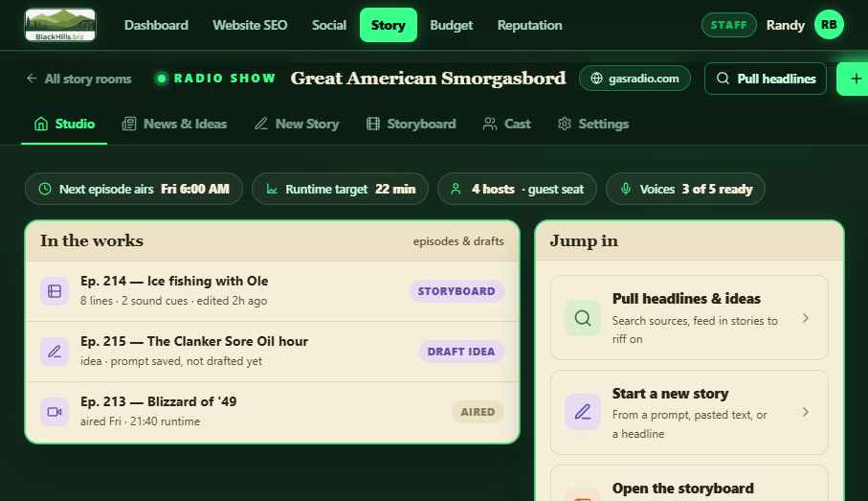The height and width of the screenshot is (501, 868).
Task: Switch to the Storyboard tab
Action: pyautogui.click(x=412, y=124)
